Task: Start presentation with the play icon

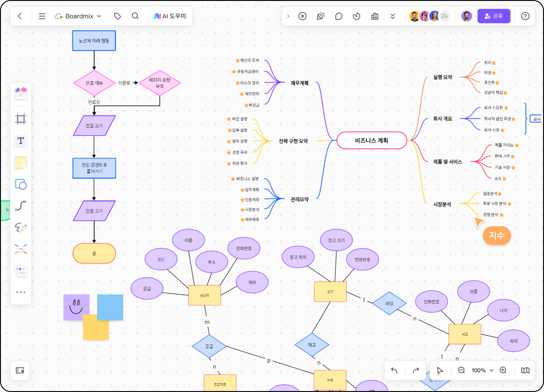Action: point(302,16)
